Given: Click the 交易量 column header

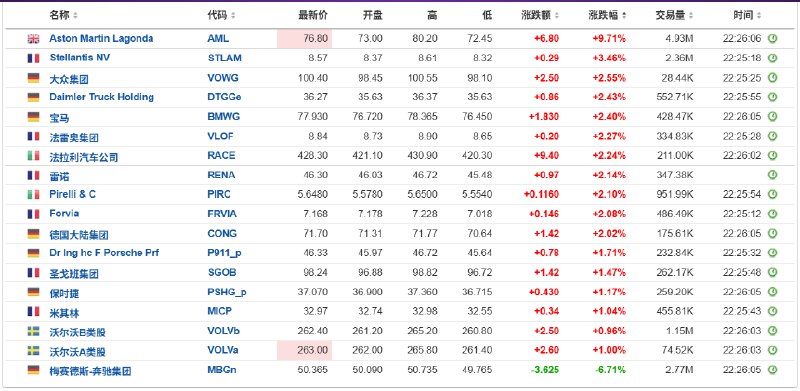Looking at the screenshot, I should click(x=670, y=15).
